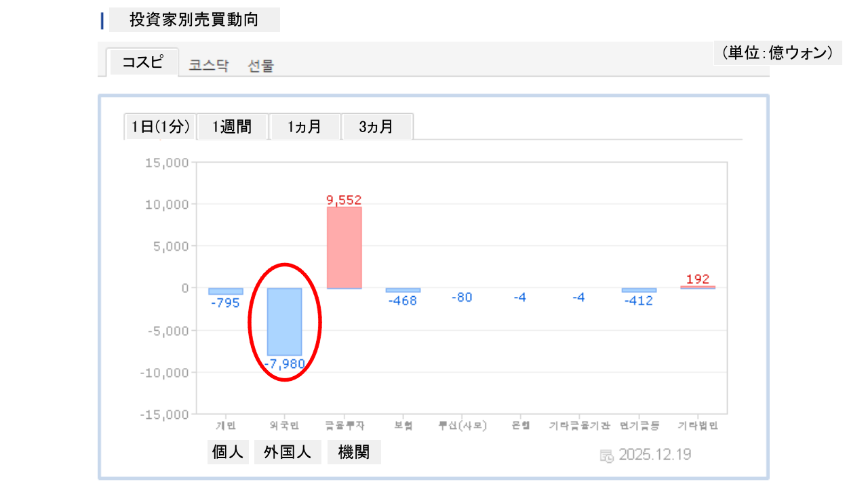Viewport: 868px width, 488px height.
Task: Show the 1ヵ月 period chart
Action: click(304, 127)
